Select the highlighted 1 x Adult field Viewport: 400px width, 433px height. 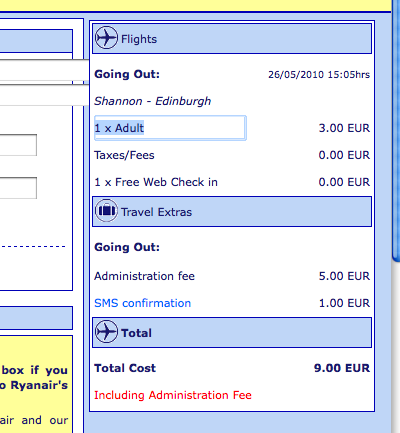170,128
